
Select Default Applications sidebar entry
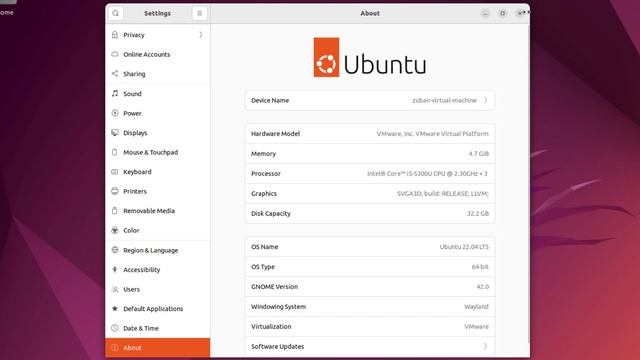[158, 309]
